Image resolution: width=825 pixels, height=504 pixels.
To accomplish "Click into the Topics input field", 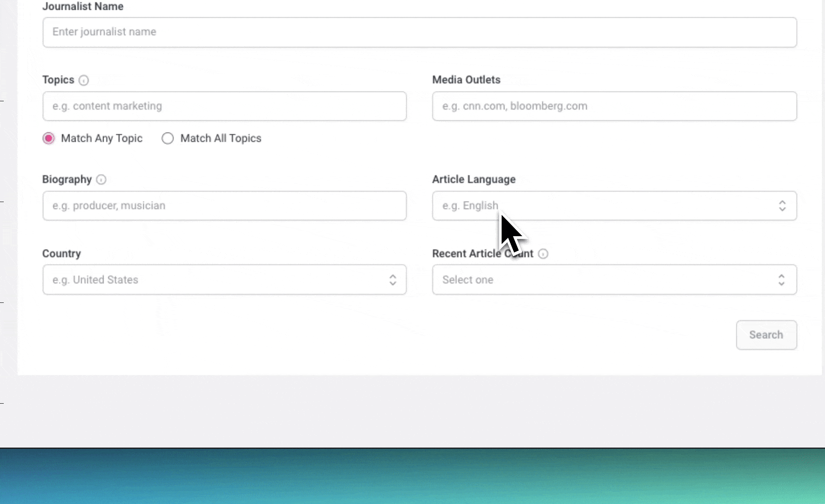I will click(224, 106).
